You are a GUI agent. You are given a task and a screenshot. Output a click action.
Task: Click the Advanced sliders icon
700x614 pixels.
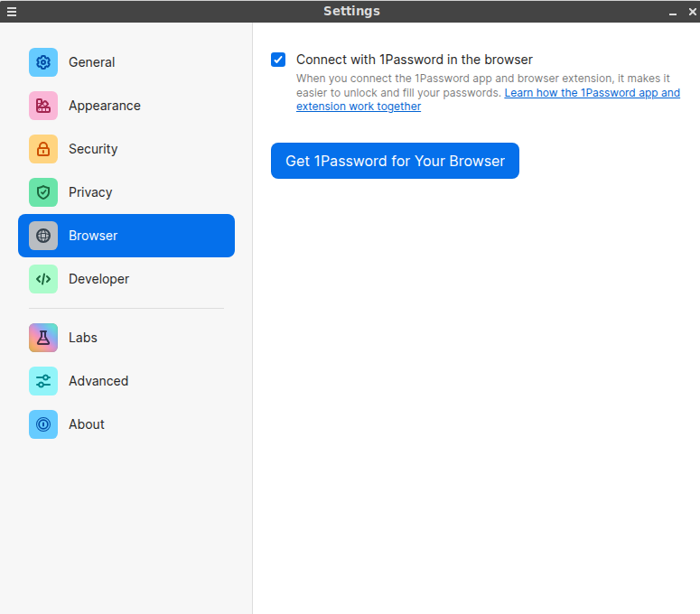43,381
